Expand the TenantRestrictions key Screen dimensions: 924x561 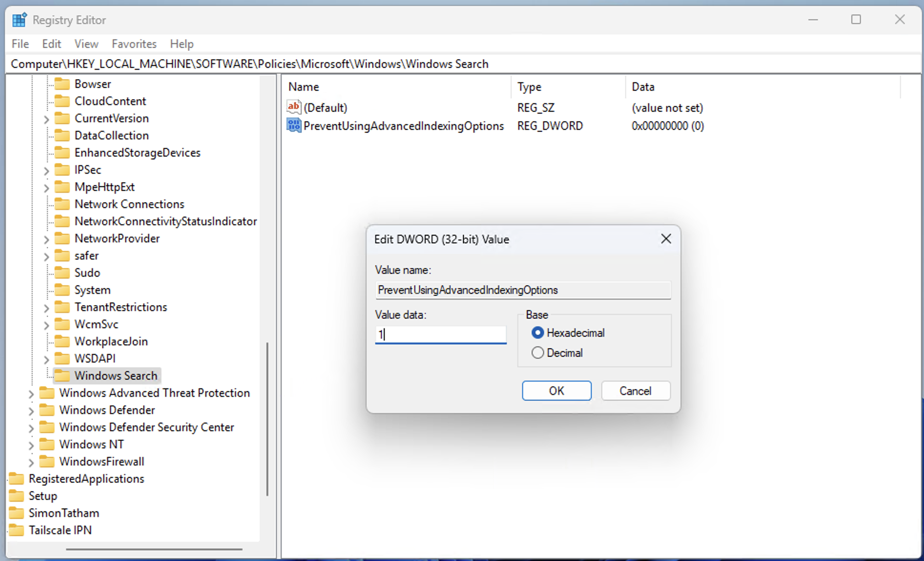(46, 307)
